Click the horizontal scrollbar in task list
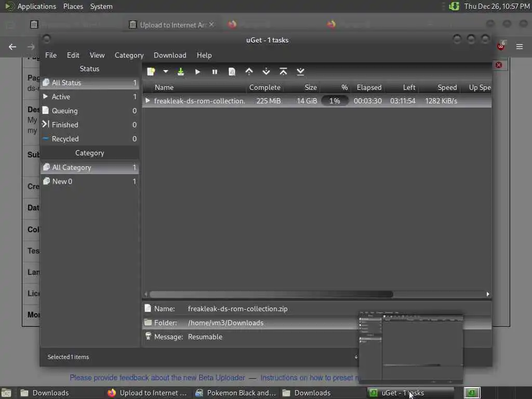The height and width of the screenshot is (399, 532). point(271,294)
